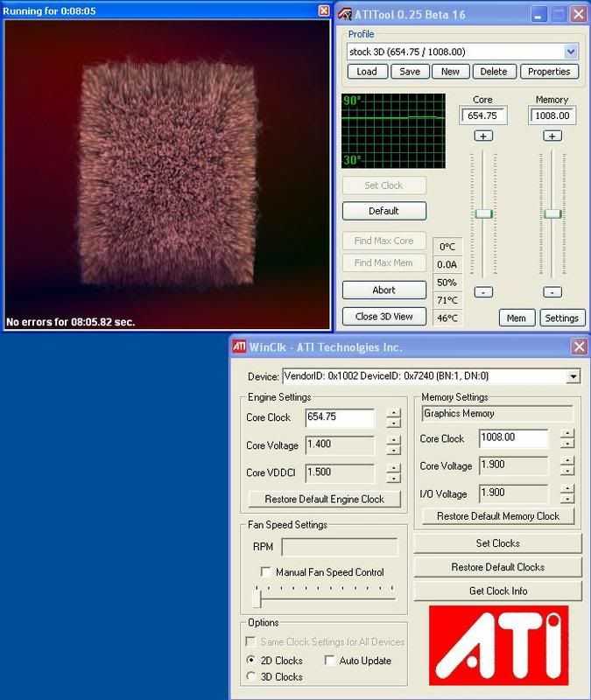Step Engine Core Clock down arrow

(393, 423)
